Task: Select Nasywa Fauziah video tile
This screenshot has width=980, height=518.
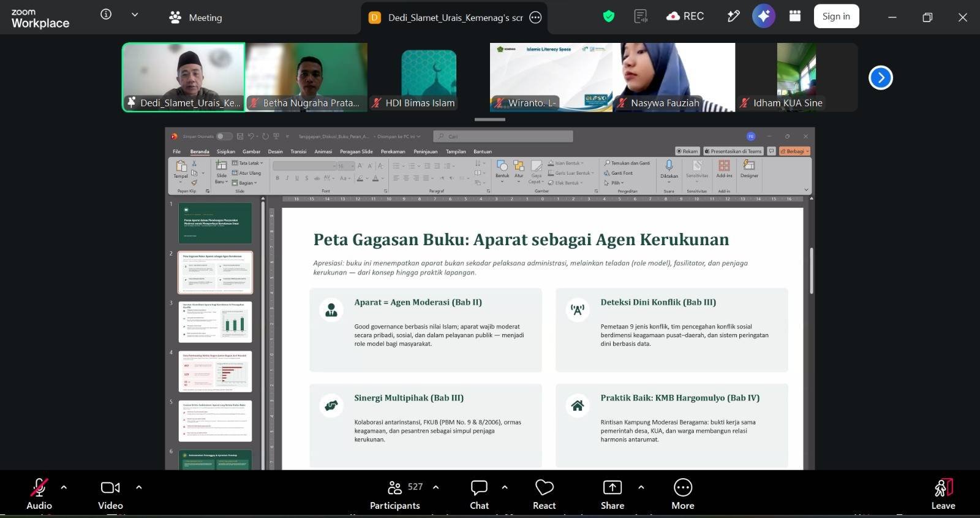Action: coord(674,77)
